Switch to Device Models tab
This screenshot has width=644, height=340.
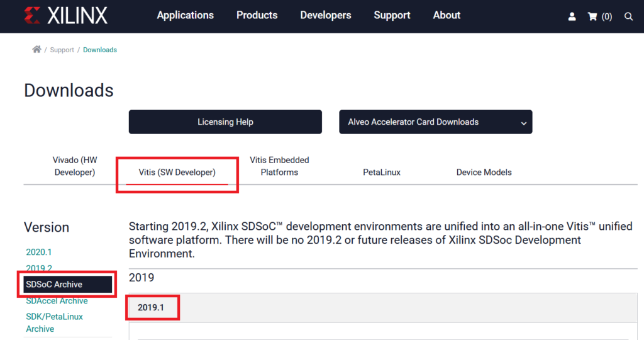coord(484,172)
